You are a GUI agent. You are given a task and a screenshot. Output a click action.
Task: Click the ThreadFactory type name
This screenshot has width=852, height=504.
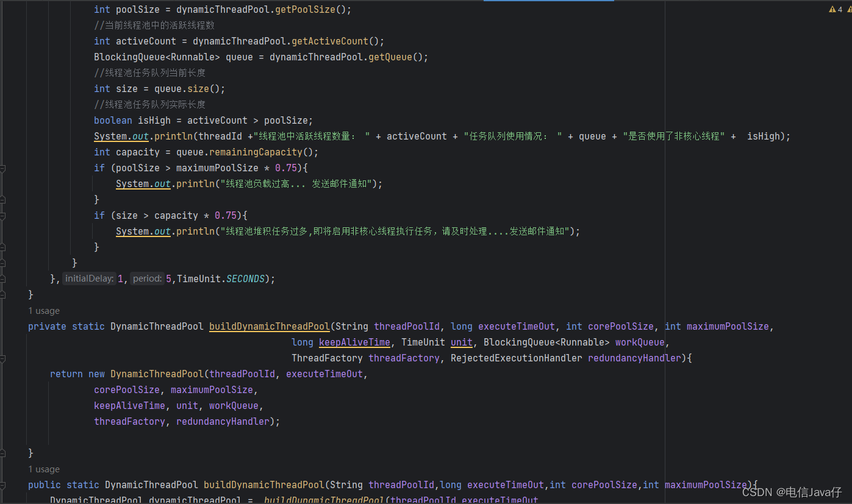pyautogui.click(x=328, y=358)
